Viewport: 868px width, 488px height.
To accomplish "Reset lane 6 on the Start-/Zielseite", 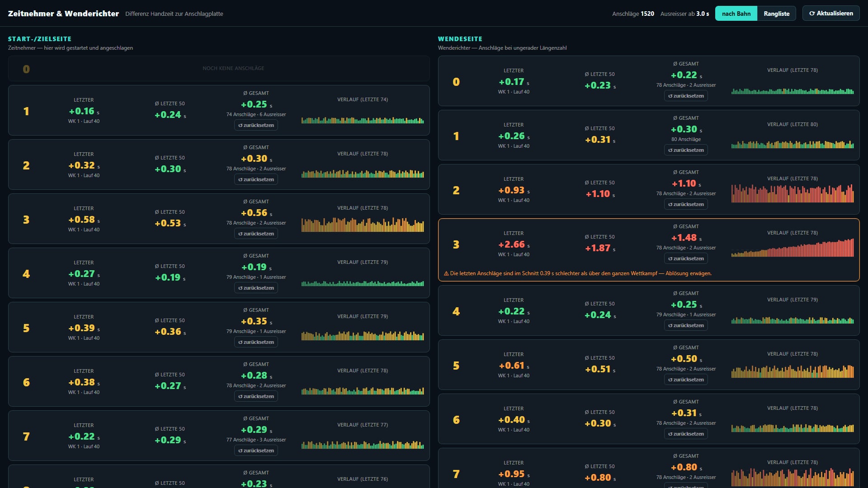I will [256, 396].
